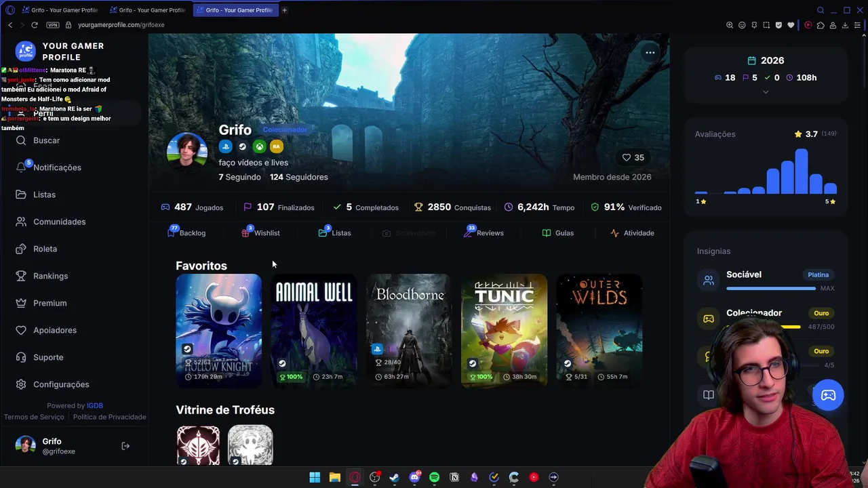This screenshot has width=868, height=488.
Task: Switch to the Wishlist tab
Action: click(x=260, y=233)
